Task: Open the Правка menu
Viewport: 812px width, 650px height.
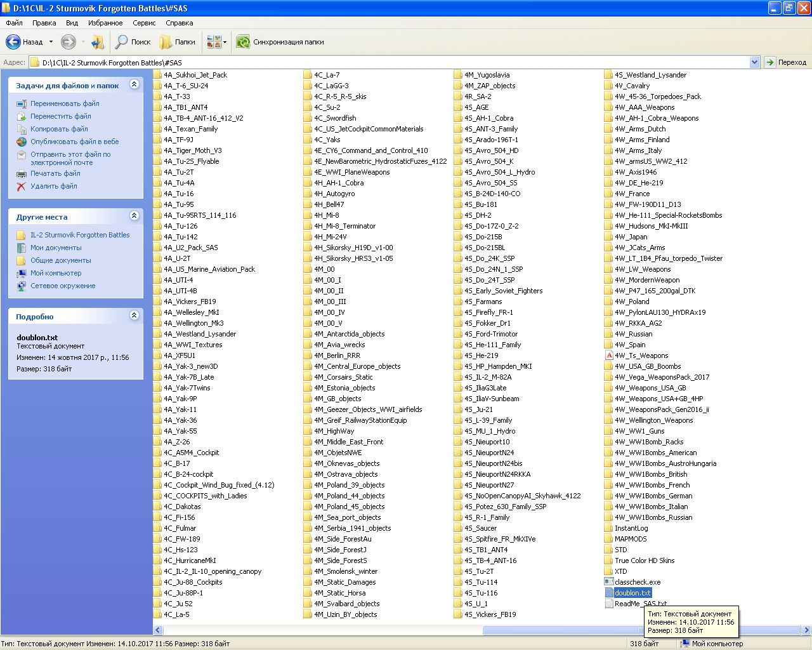Action: [x=44, y=23]
